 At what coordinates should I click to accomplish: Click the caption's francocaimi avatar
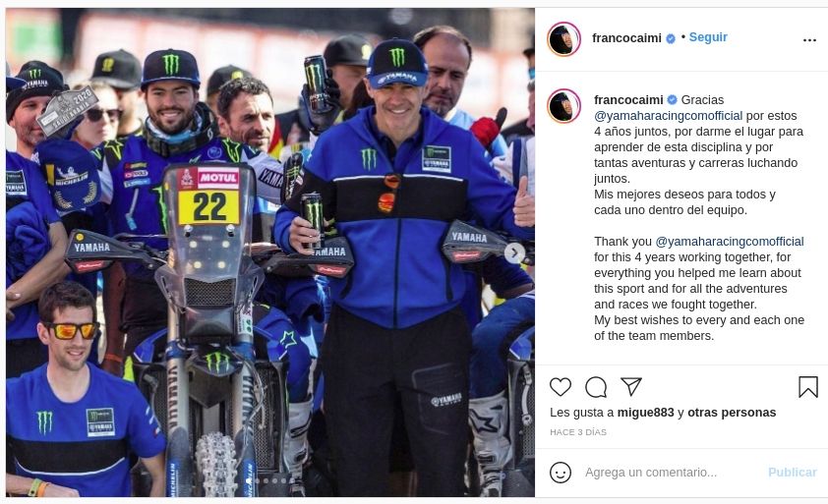pyautogui.click(x=564, y=106)
